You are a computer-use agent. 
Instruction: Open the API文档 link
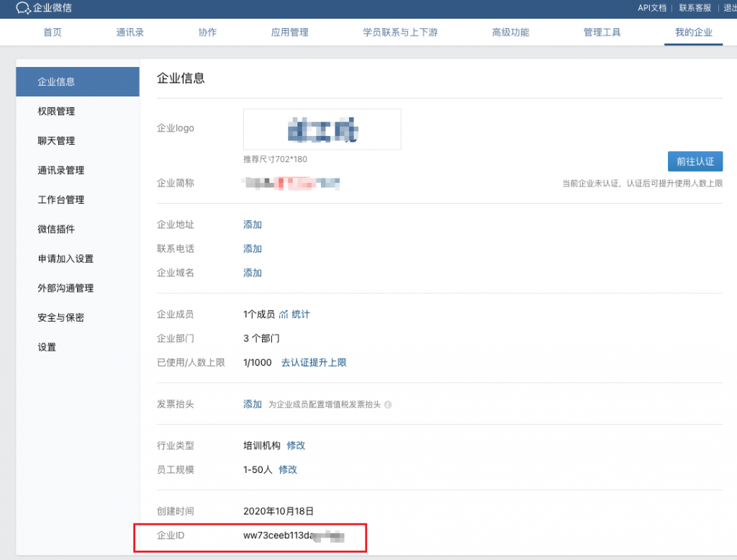tap(652, 8)
